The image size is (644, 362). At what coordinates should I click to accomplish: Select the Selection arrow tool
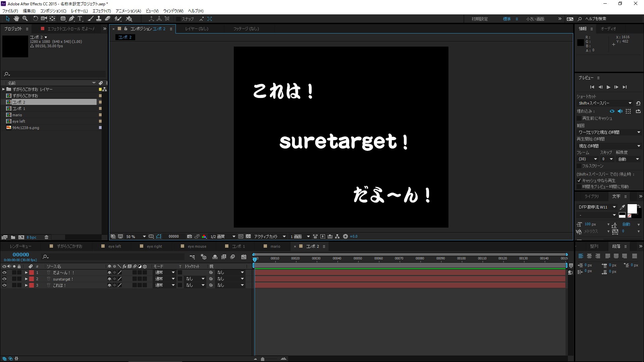point(8,19)
